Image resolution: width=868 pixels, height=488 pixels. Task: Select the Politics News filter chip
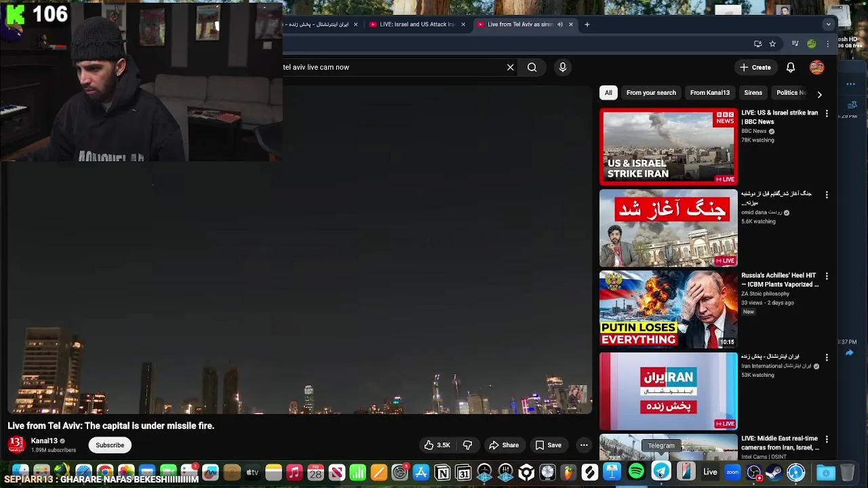coord(791,93)
